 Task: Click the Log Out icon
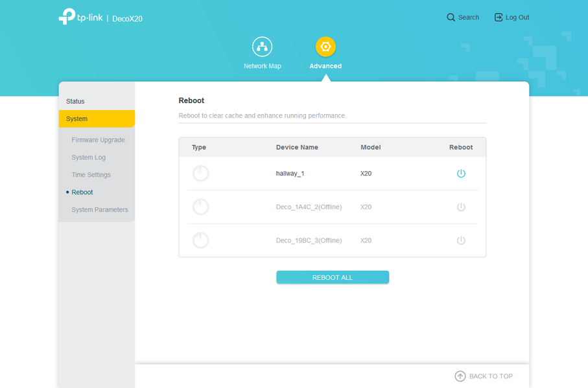pyautogui.click(x=499, y=17)
